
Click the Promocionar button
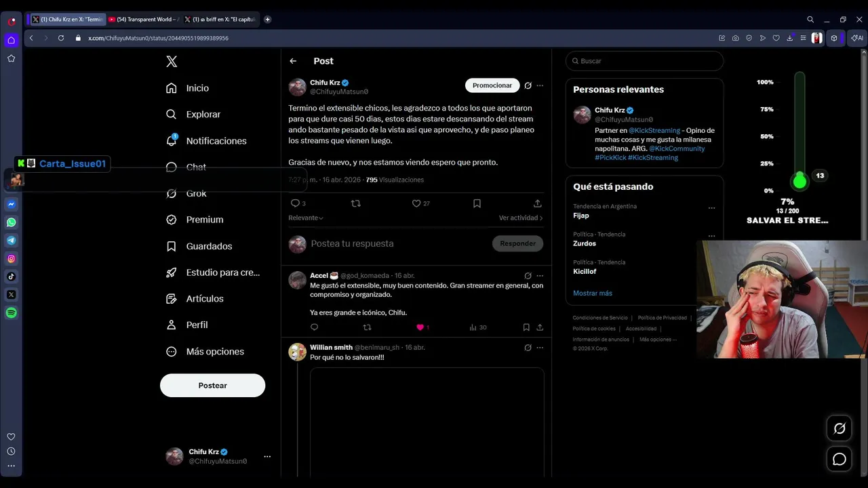(492, 85)
